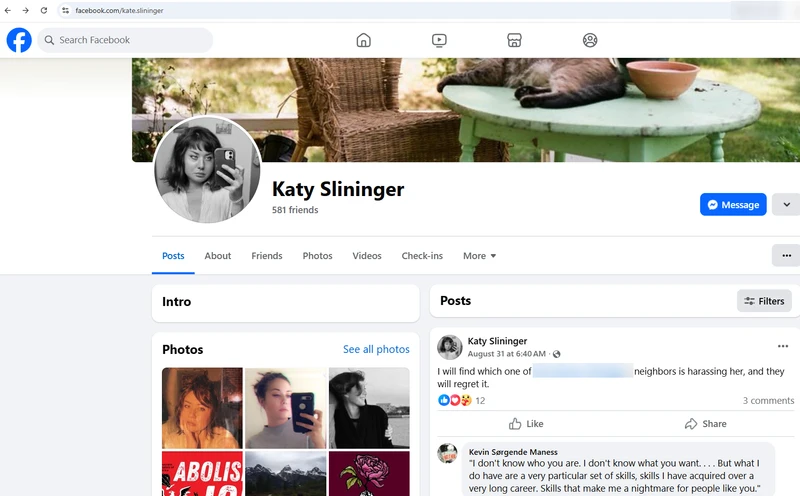This screenshot has width=800, height=496.
Task: Open Katy Slininger post author name
Action: [497, 341]
